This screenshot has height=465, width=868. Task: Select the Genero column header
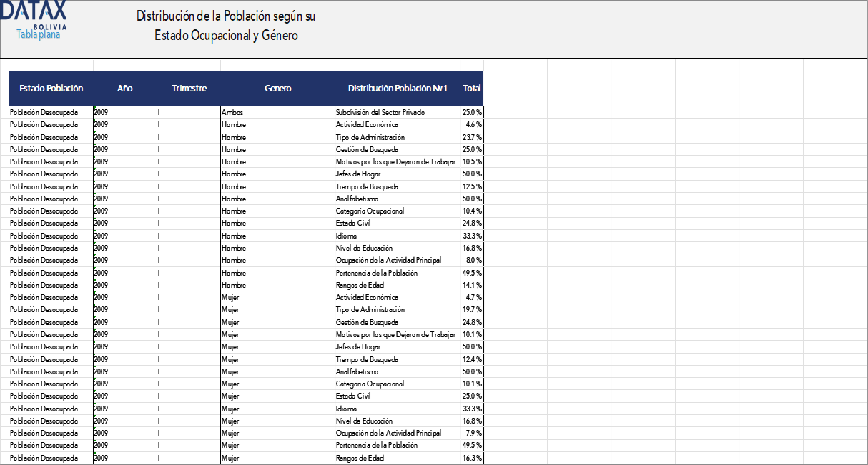(x=277, y=89)
